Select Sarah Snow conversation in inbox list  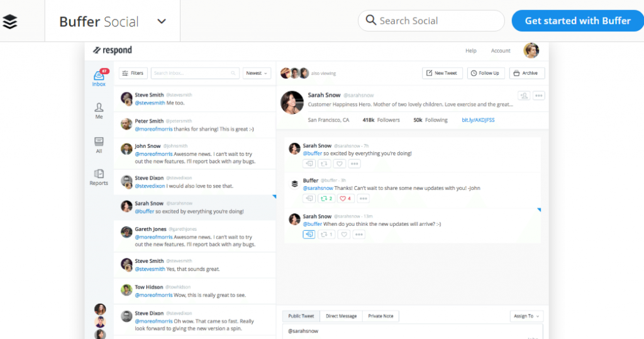click(x=195, y=208)
